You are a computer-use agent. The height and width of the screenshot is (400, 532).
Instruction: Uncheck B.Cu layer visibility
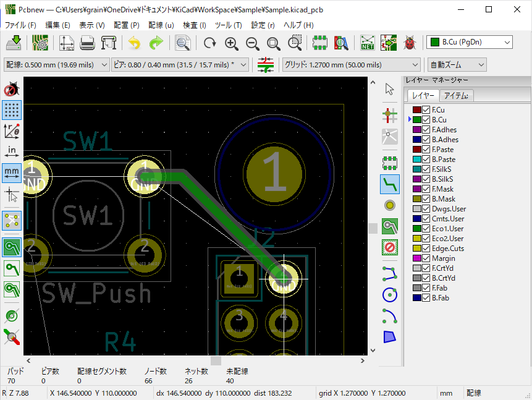point(426,119)
